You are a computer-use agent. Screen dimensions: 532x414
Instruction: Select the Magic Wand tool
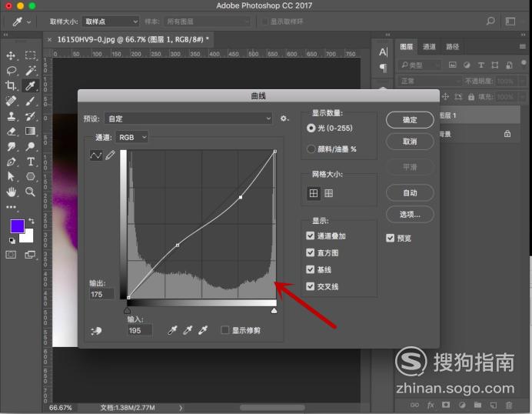[x=30, y=71]
